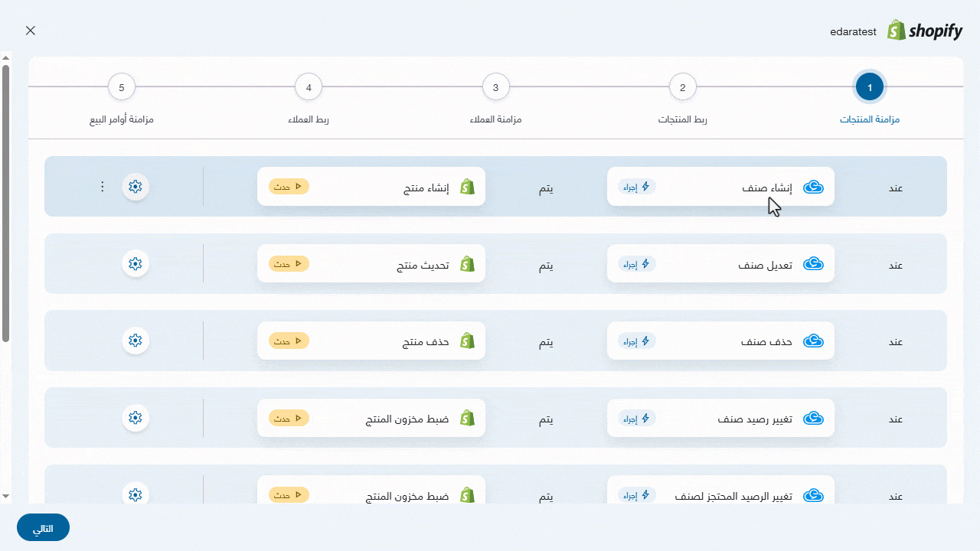Click cloud icon beside تعديل صنف
Image resolution: width=980 pixels, height=551 pixels.
813,265
